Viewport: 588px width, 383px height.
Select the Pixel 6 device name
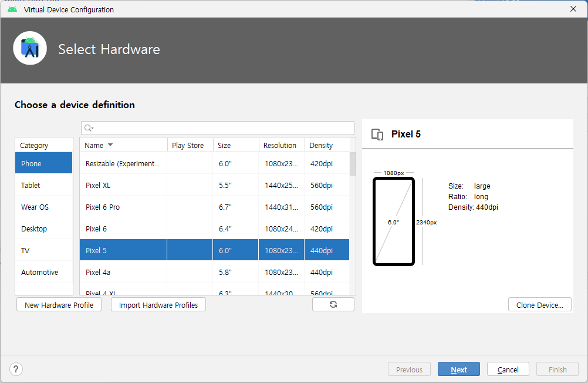pos(96,229)
